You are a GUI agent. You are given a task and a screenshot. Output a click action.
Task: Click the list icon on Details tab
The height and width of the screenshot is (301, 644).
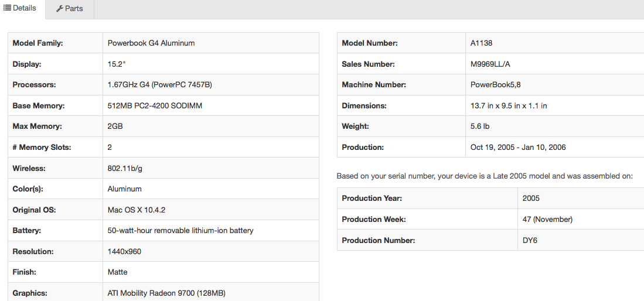pyautogui.click(x=8, y=8)
